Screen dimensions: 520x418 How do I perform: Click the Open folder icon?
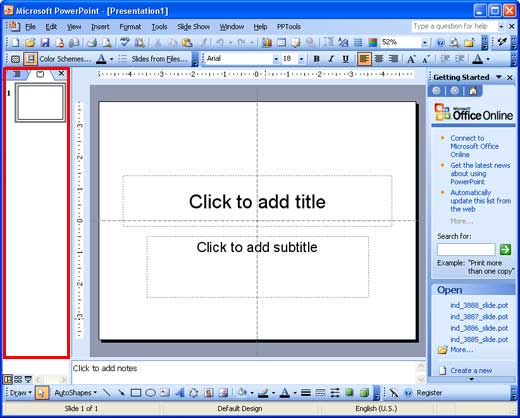tap(30, 43)
